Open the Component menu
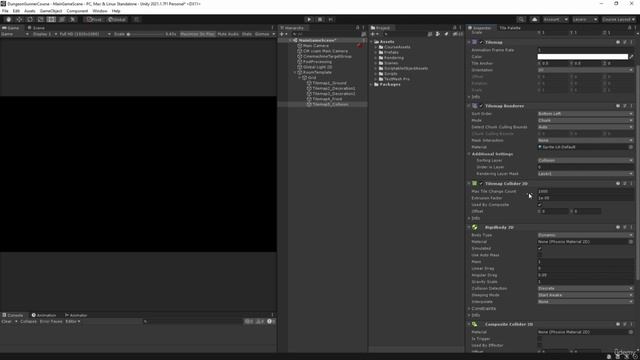This screenshot has height=360, width=640. coord(77,11)
